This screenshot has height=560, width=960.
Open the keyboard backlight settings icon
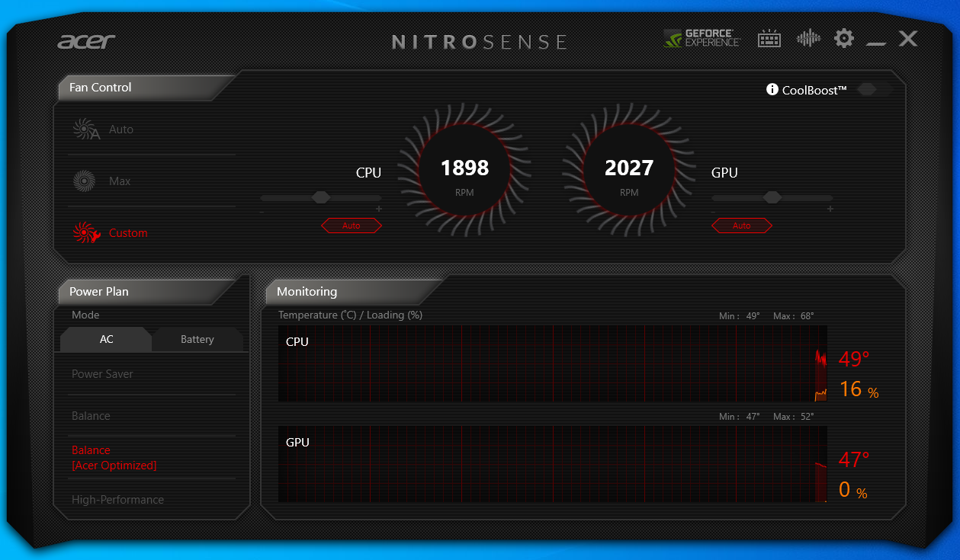769,39
